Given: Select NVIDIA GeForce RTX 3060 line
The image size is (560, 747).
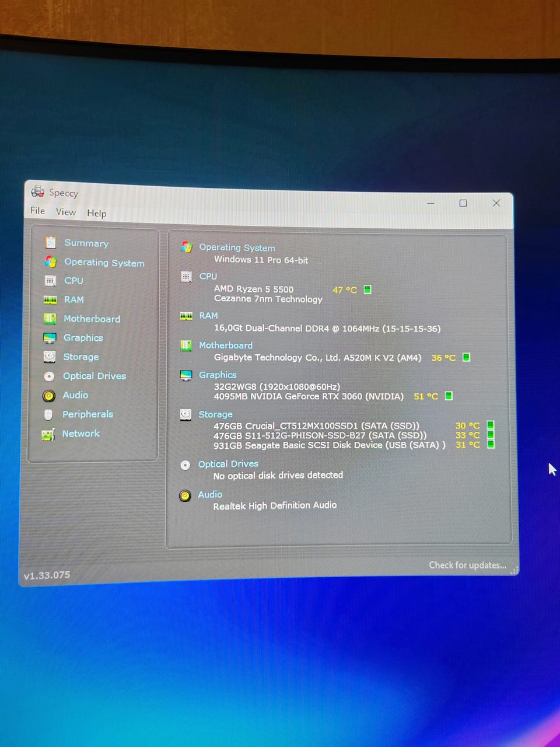Looking at the screenshot, I should (309, 396).
